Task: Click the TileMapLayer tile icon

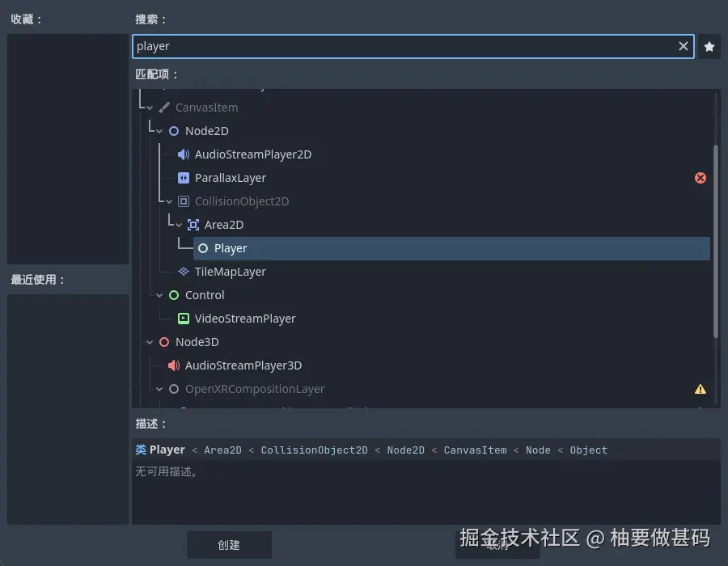Action: (x=184, y=271)
